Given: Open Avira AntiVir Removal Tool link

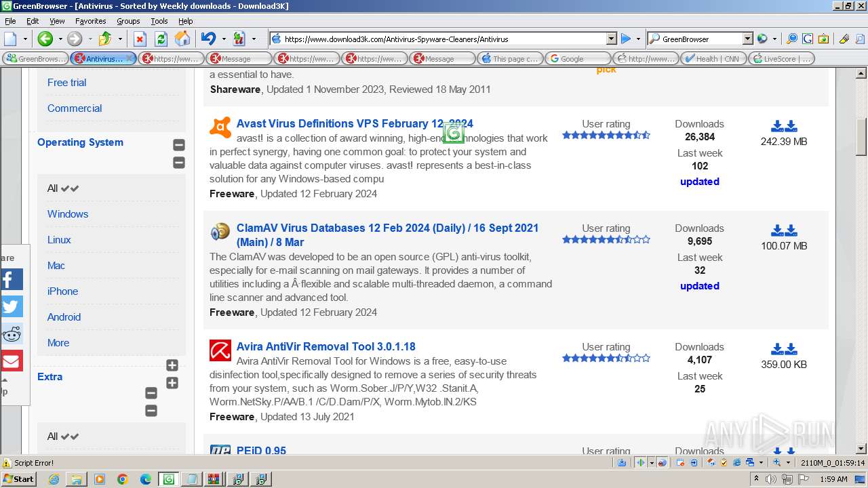Looking at the screenshot, I should [325, 346].
